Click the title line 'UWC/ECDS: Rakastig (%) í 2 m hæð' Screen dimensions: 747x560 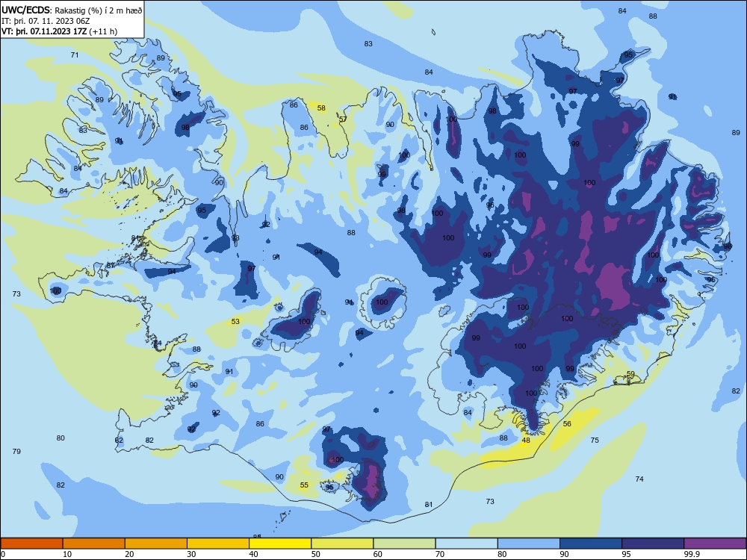[x=72, y=10]
